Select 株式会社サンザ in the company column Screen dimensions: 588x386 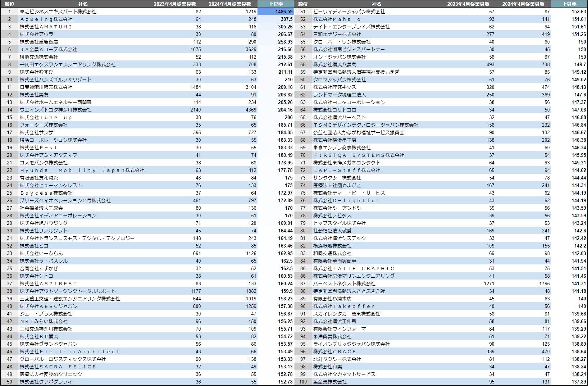36,132
